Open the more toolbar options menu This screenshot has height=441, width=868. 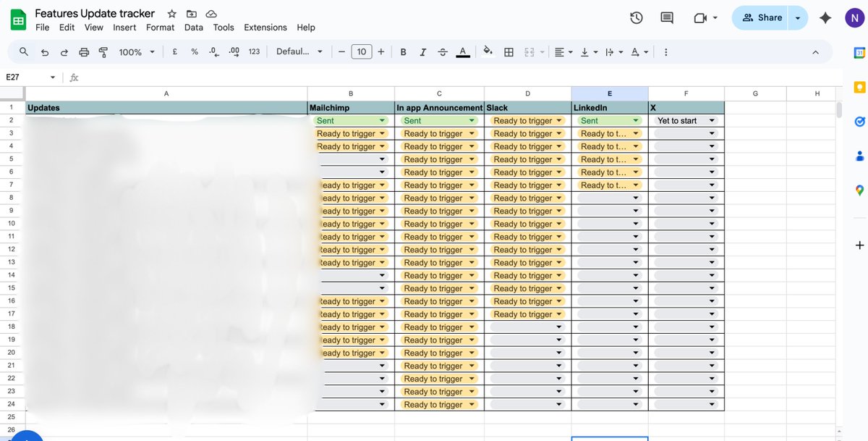click(665, 52)
